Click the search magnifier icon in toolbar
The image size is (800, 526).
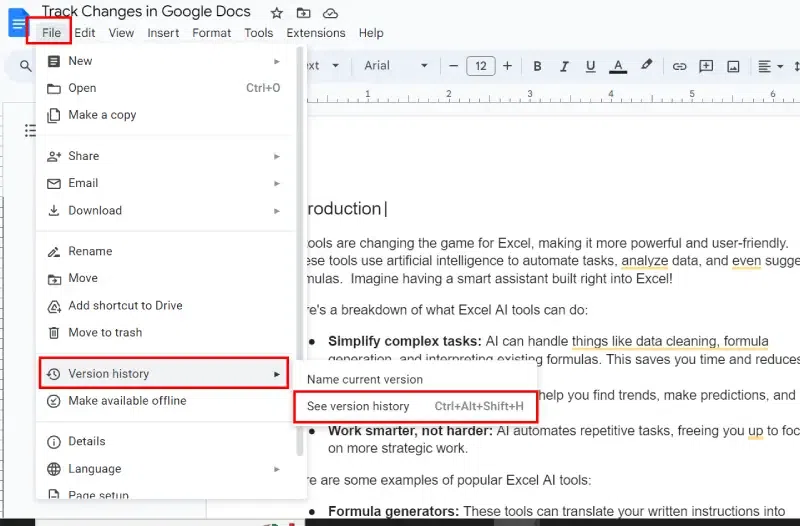26,66
